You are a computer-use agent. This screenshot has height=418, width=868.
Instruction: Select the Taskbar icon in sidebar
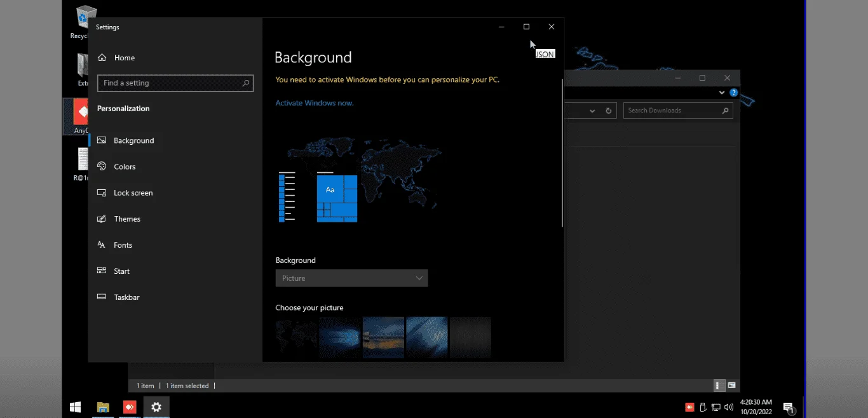click(102, 297)
